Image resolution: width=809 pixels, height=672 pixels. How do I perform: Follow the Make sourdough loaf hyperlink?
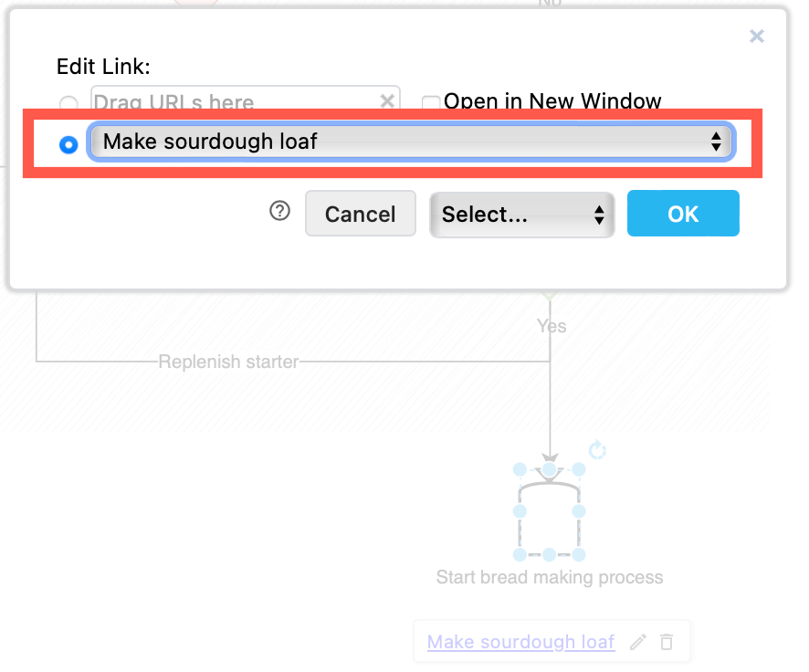(520, 642)
